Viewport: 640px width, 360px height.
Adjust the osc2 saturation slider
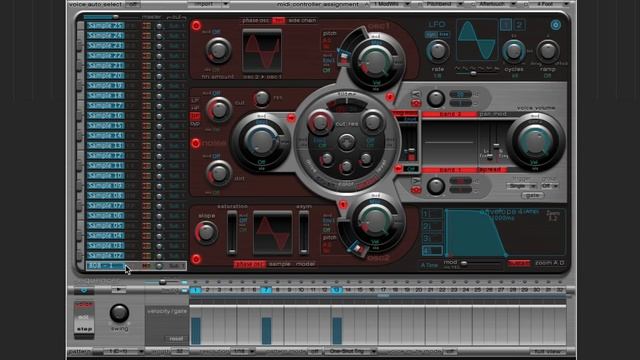coord(232,233)
